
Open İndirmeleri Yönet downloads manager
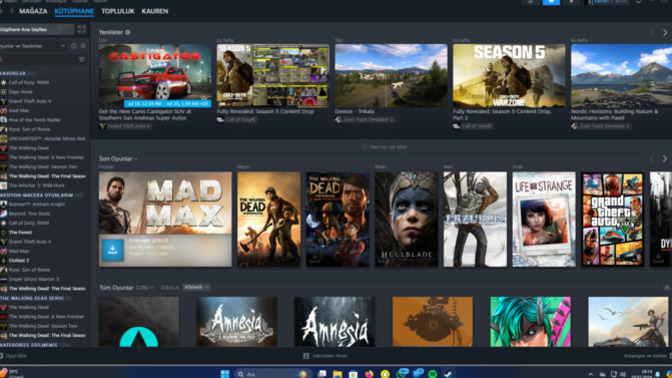point(325,356)
